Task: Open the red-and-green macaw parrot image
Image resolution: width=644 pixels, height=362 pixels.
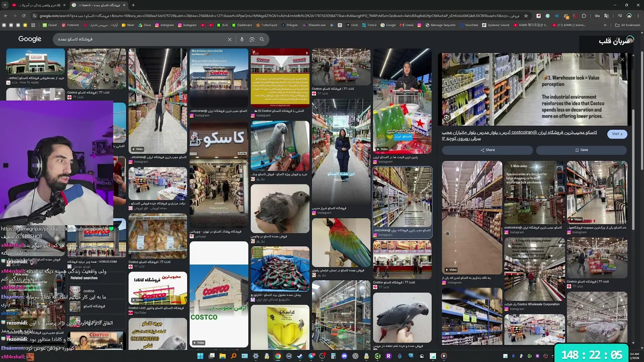Action: pos(341,243)
